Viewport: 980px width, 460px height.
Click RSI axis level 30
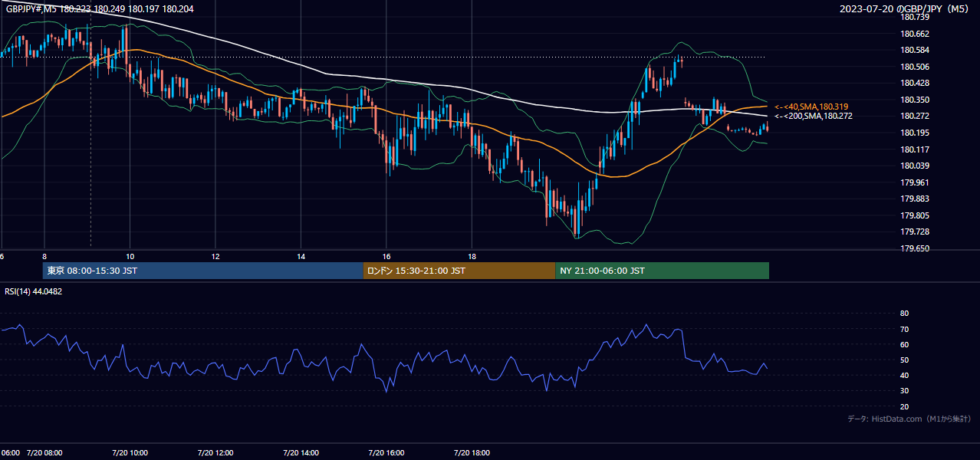(x=904, y=390)
